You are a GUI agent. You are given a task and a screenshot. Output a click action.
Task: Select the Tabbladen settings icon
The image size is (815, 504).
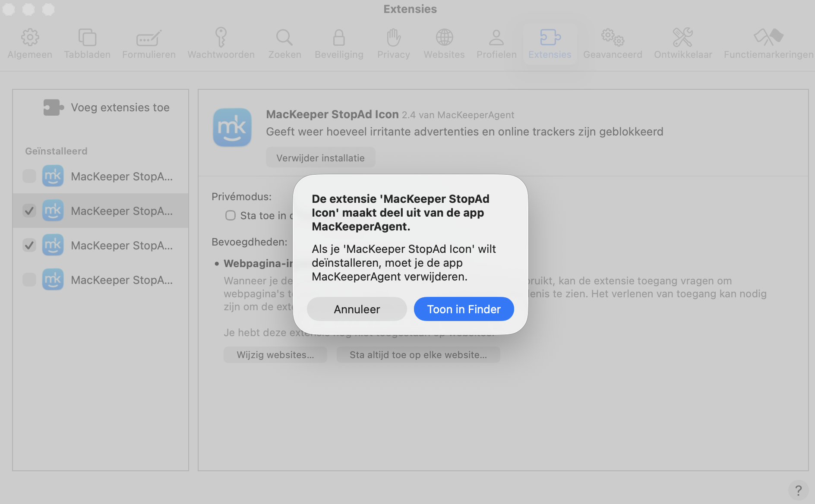click(87, 42)
